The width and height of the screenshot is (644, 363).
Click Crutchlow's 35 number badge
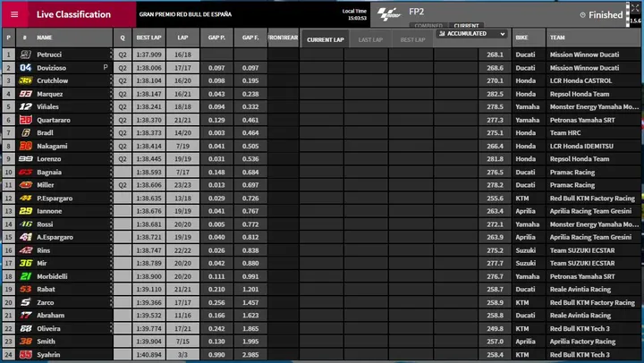pos(25,80)
